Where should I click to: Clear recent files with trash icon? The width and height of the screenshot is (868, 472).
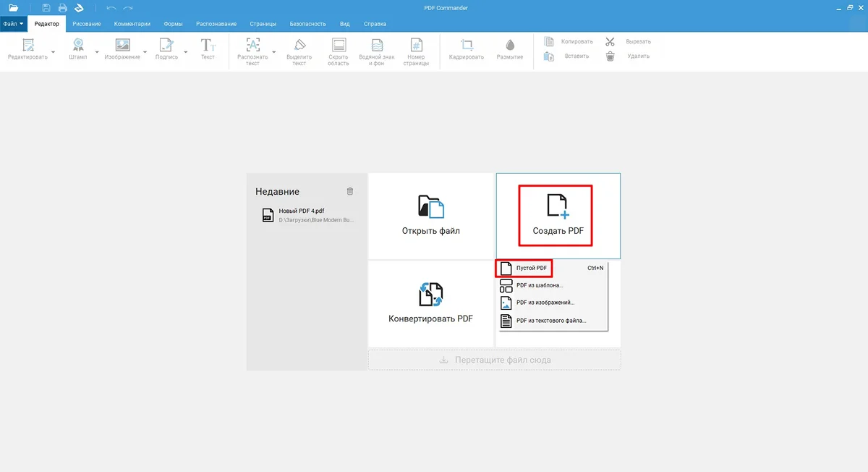(350, 191)
